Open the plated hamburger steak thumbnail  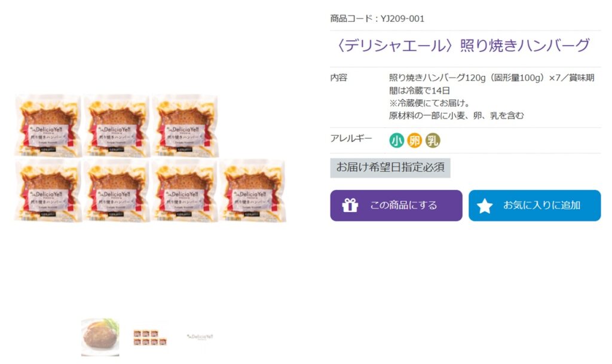click(100, 337)
